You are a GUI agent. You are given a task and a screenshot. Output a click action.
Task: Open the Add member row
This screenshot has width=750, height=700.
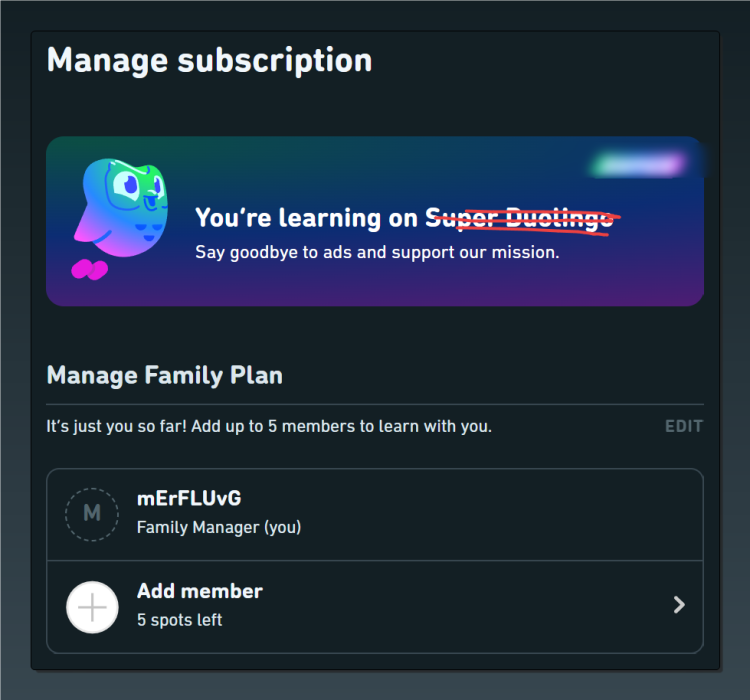[x=375, y=607]
